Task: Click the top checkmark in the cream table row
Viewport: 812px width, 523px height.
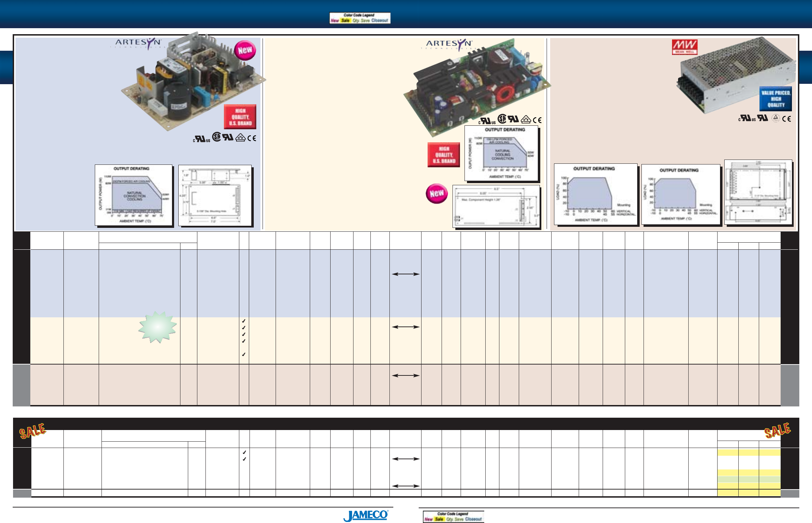Action: pos(244,321)
